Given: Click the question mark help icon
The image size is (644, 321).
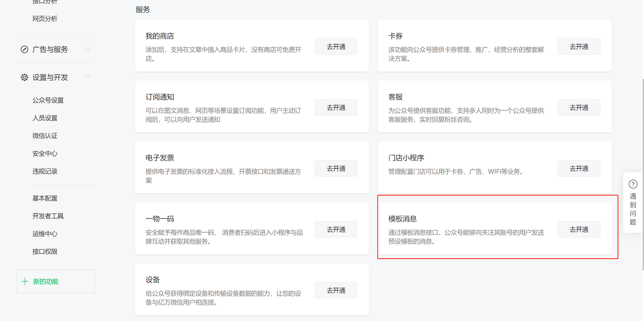Looking at the screenshot, I should 633,184.
